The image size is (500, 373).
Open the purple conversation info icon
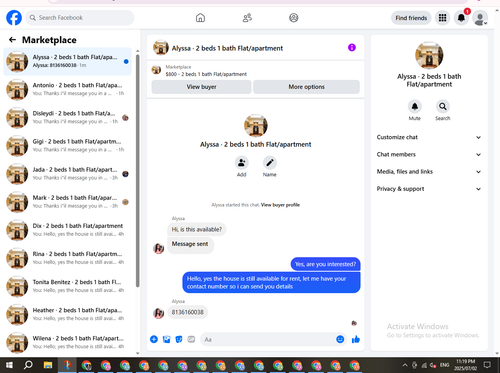coord(352,48)
